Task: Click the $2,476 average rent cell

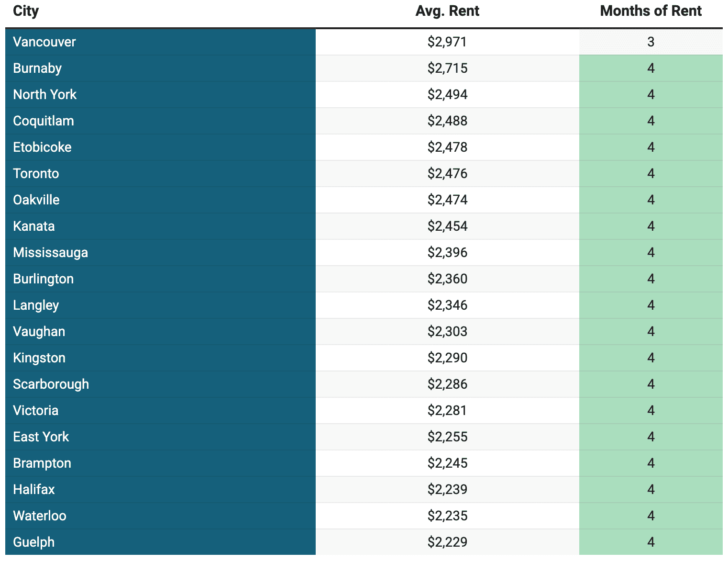Action: tap(447, 174)
